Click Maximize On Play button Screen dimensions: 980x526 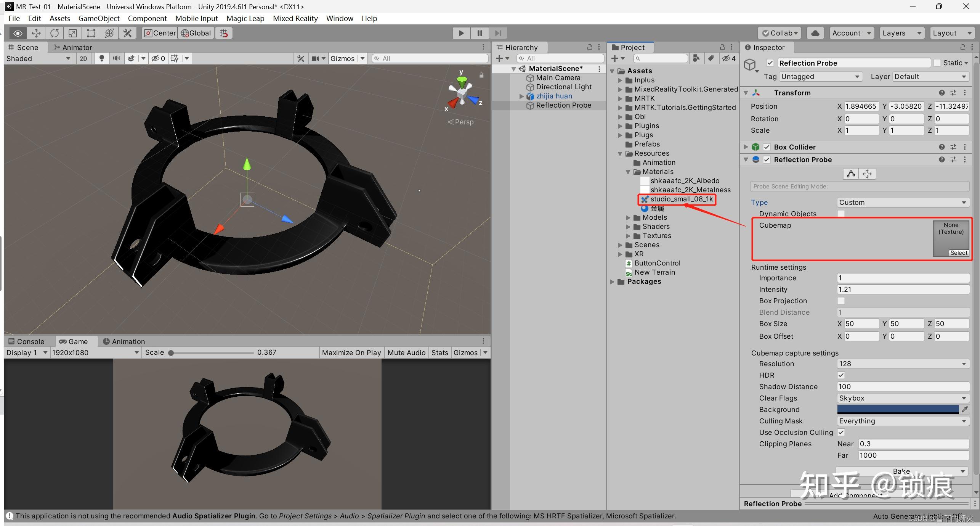click(351, 352)
